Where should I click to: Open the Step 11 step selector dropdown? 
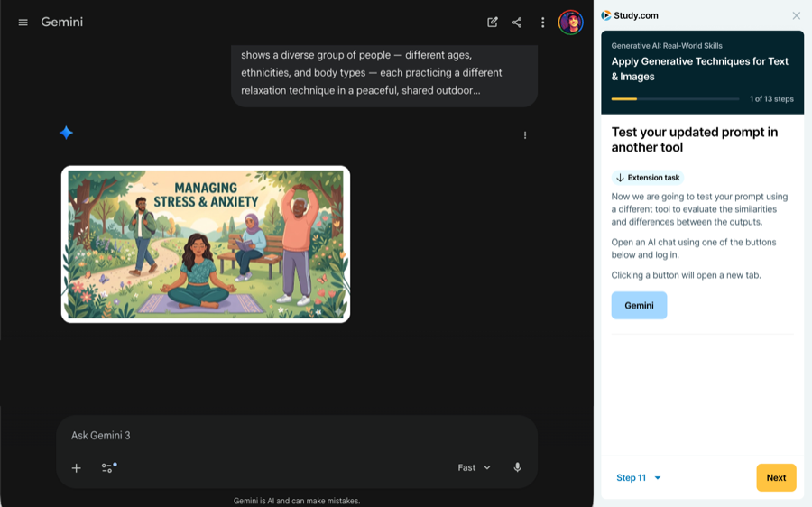coord(638,477)
